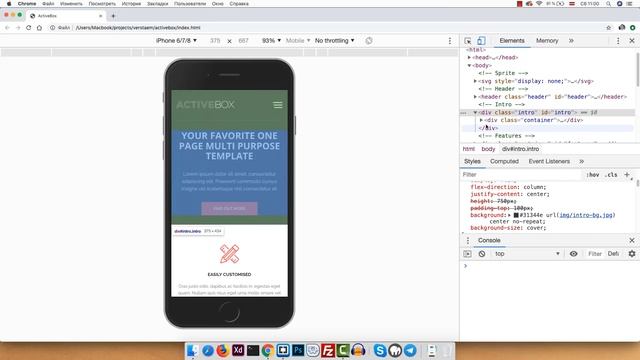
Task: Reload the page in Chrome
Action: pyautogui.click(x=29, y=28)
